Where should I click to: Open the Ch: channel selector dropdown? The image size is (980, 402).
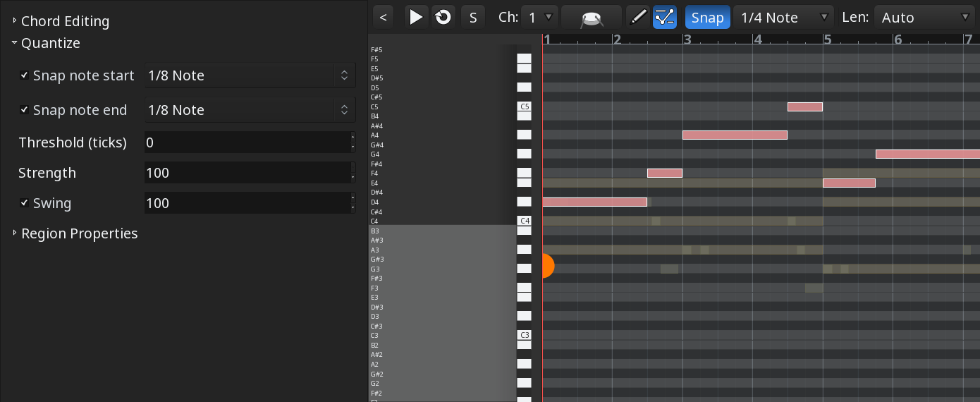point(540,17)
